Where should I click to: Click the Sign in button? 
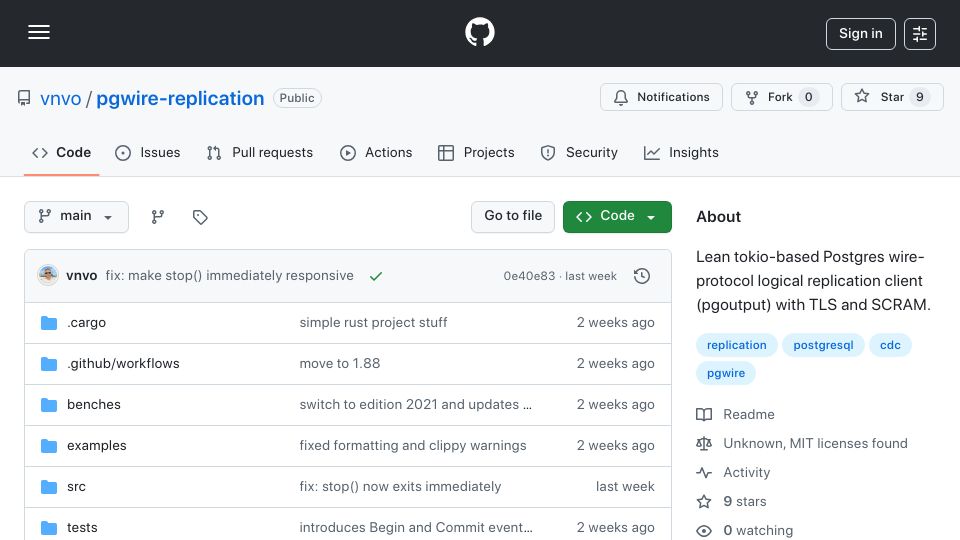860,34
